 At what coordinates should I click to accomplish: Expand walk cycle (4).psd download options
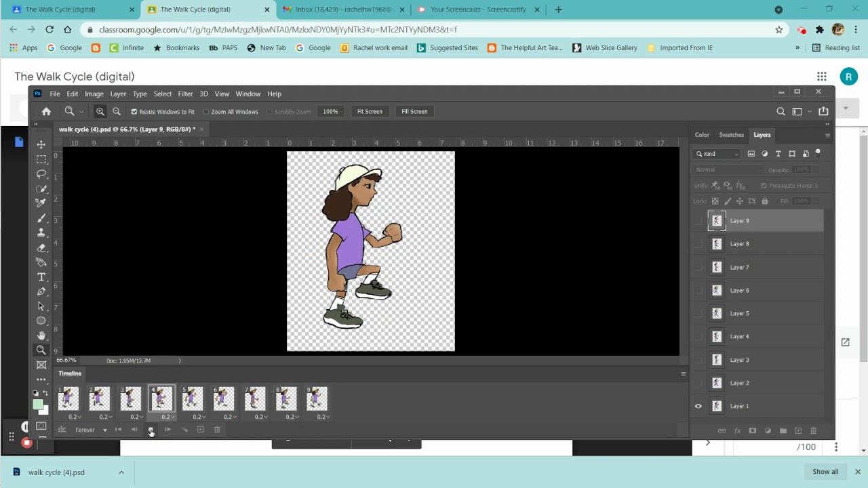(x=121, y=472)
